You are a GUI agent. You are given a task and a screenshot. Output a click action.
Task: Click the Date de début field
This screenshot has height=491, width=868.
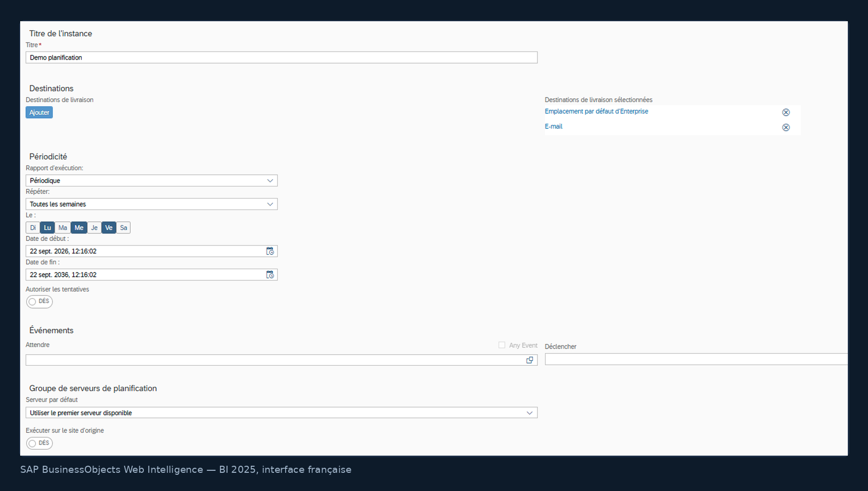(151, 251)
